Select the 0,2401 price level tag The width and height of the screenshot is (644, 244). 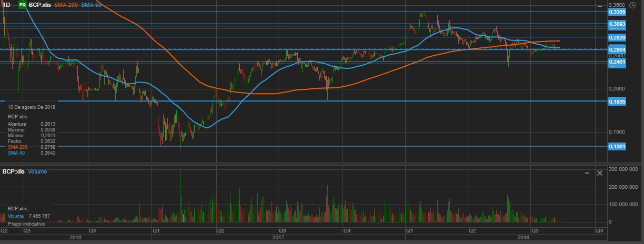click(x=617, y=62)
